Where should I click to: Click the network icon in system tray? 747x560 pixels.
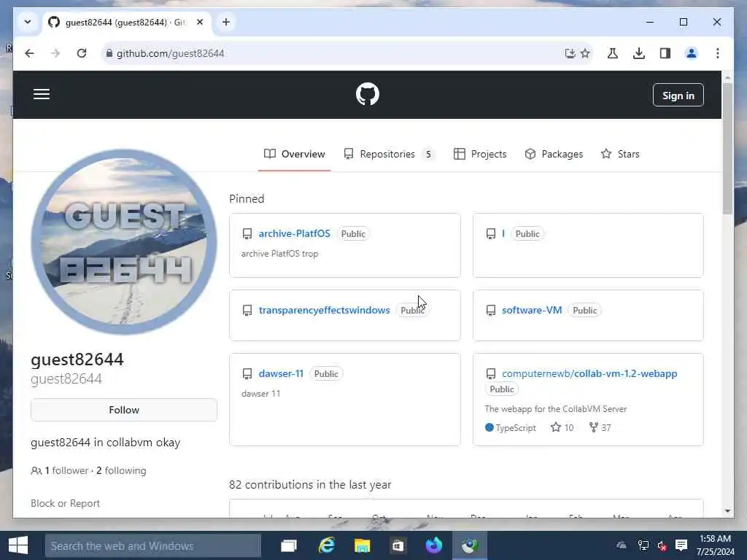point(643,545)
